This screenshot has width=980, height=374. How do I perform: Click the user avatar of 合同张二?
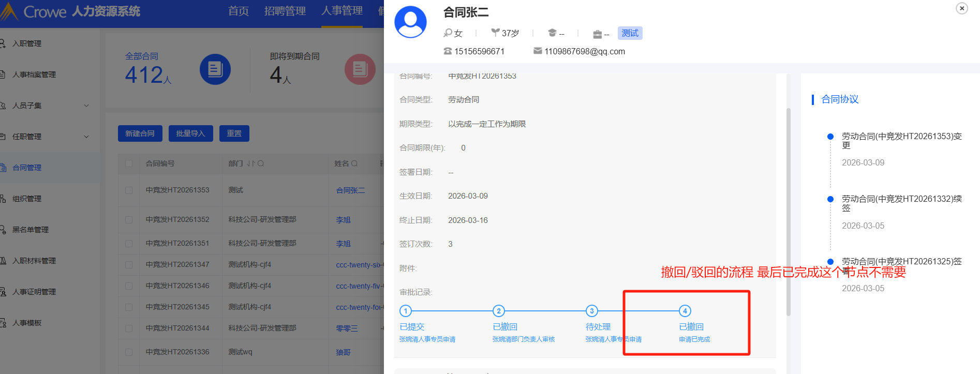tap(410, 22)
